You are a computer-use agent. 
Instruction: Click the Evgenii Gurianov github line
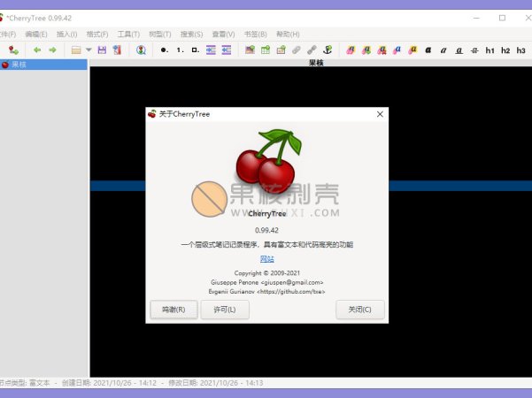click(267, 292)
